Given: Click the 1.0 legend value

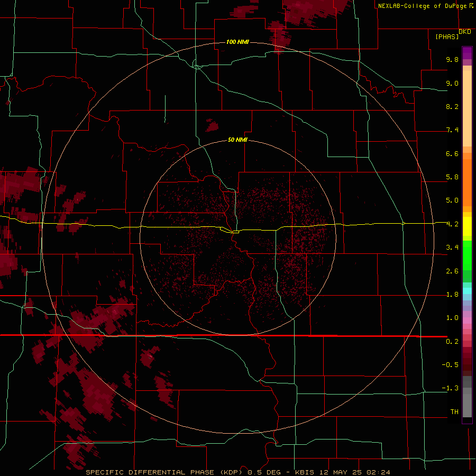Looking at the screenshot, I should (x=452, y=318).
